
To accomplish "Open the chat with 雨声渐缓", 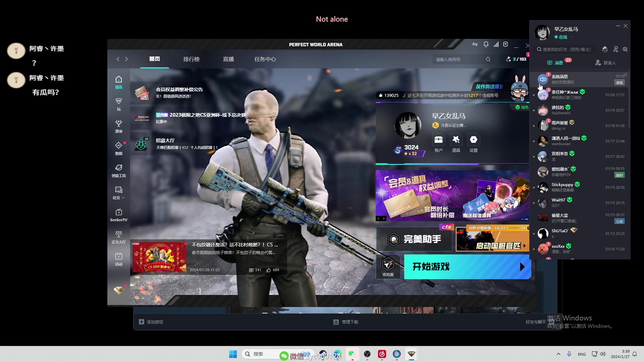I will coord(579,125).
